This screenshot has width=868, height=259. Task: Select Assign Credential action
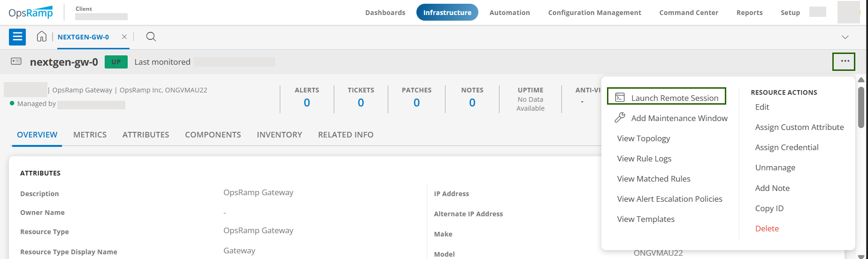pos(786,147)
